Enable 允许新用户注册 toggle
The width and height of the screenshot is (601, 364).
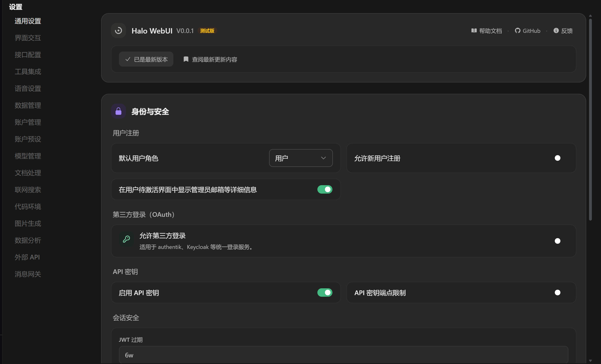click(x=560, y=158)
